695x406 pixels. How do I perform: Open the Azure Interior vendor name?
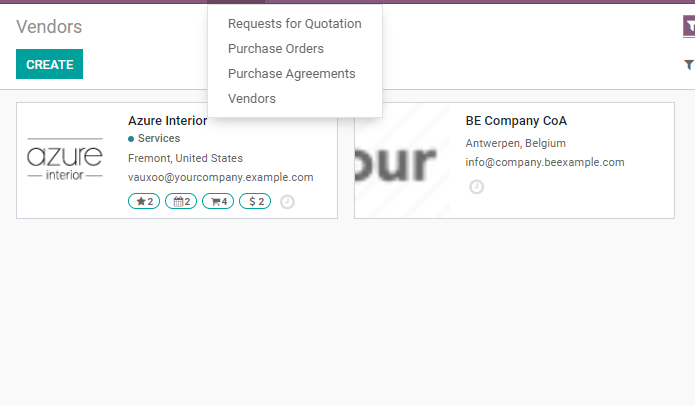167,121
